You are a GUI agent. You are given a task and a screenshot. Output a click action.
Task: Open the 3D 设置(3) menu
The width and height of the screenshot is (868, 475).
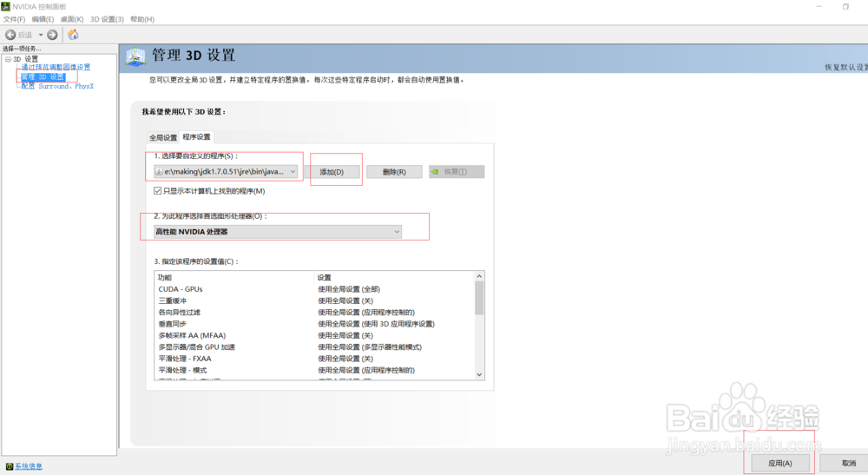pos(107,19)
